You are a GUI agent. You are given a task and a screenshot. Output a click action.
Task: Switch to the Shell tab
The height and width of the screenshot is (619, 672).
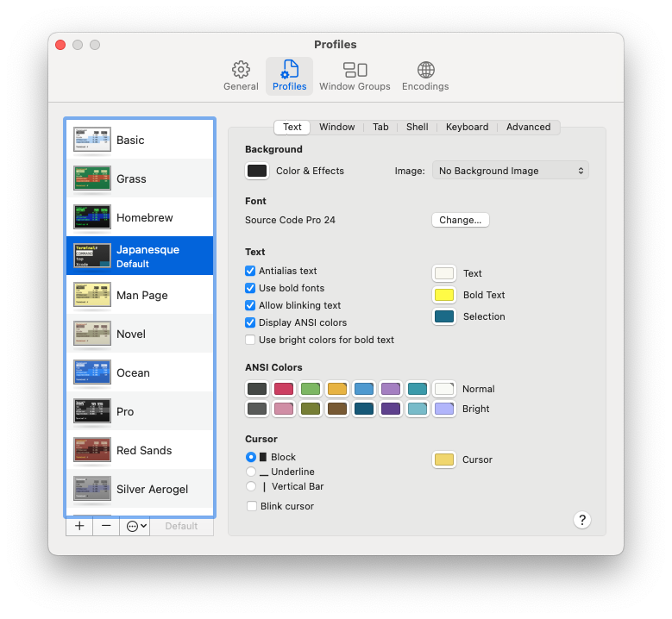click(x=417, y=128)
